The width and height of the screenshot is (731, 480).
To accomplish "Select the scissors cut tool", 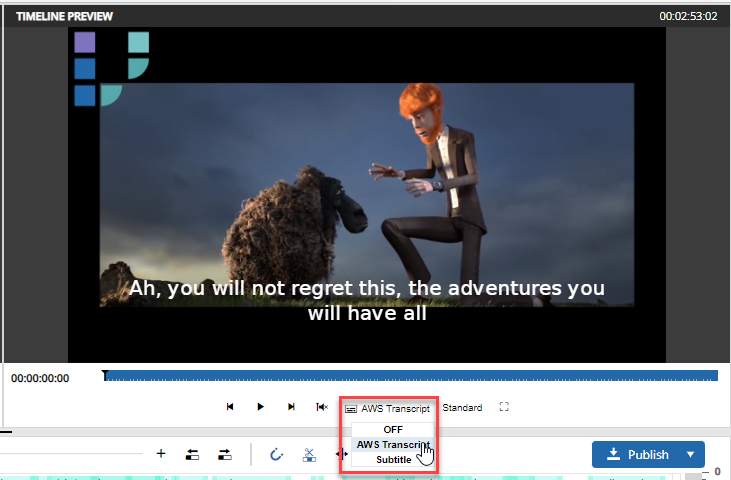I will coord(309,454).
